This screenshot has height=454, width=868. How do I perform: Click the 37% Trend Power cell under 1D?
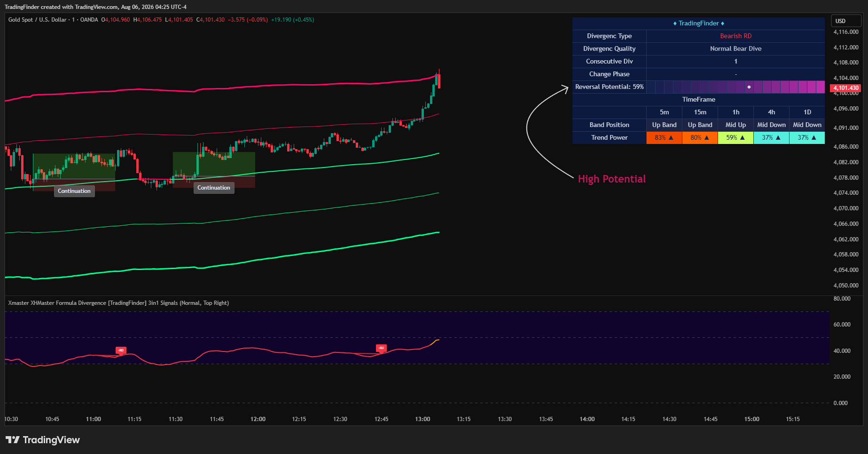(807, 137)
